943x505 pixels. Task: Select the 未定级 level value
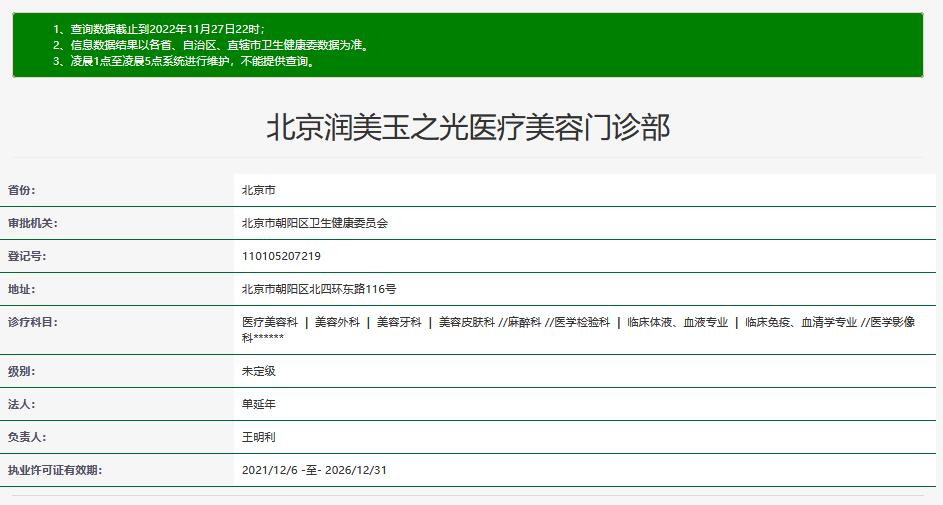[x=259, y=371]
